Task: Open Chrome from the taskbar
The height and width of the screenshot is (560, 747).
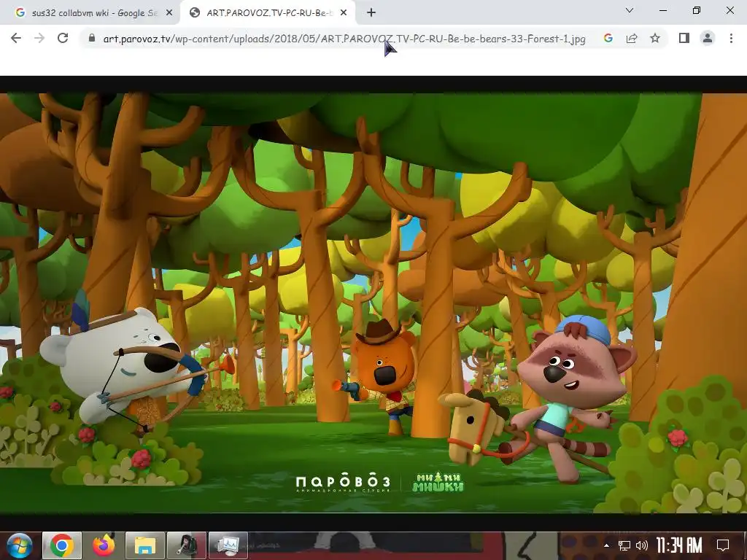Action: (x=61, y=545)
